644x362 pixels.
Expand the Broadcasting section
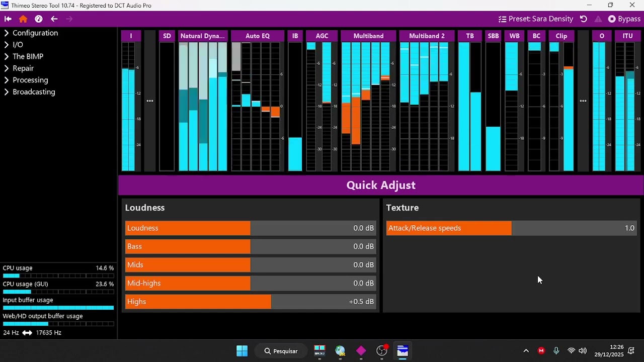30,92
